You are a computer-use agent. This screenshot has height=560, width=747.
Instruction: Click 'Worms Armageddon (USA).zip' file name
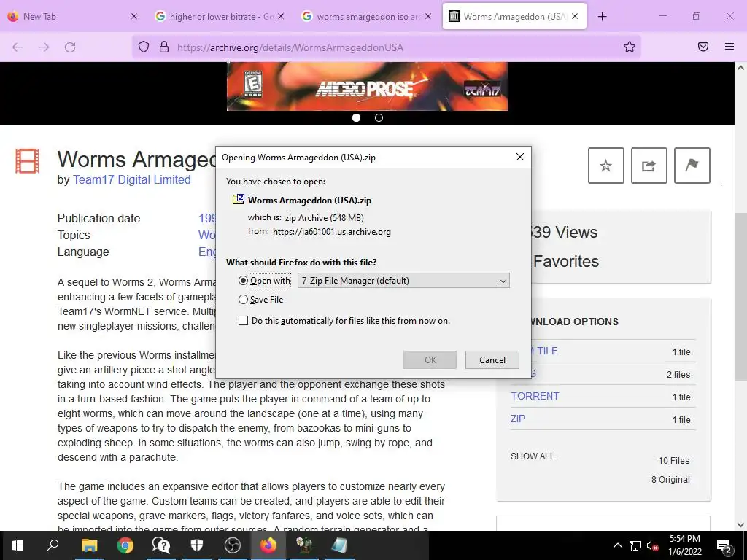(x=309, y=201)
